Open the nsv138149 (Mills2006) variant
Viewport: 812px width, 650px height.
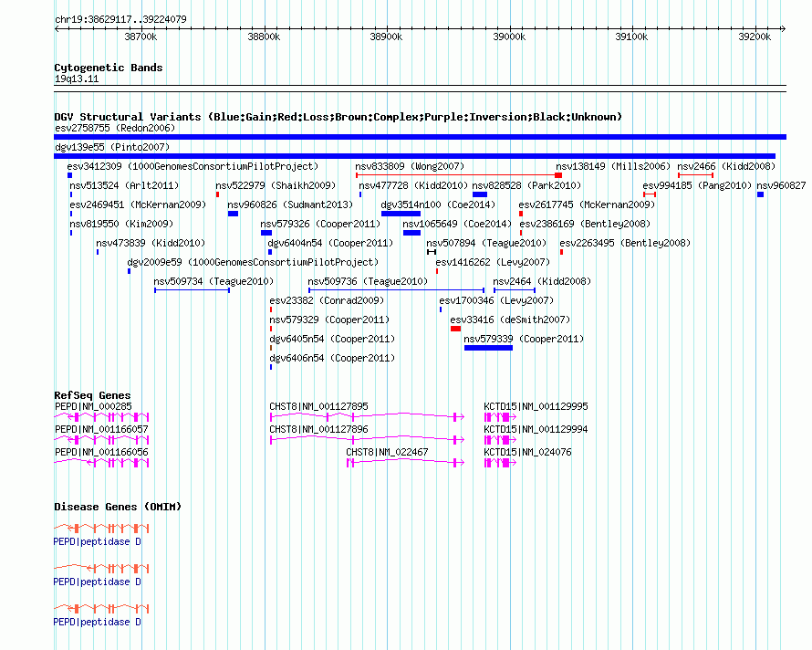click(613, 166)
